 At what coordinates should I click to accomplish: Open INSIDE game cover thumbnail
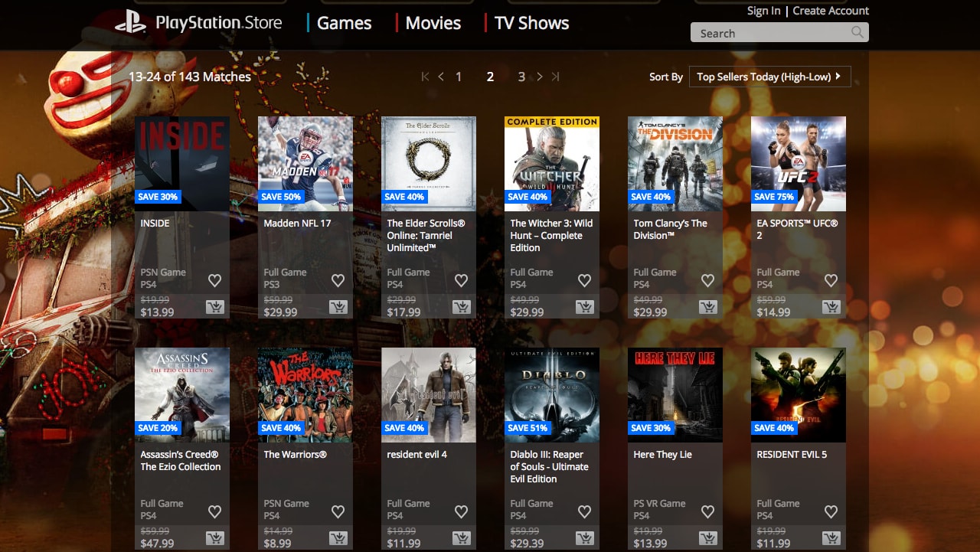tap(182, 164)
